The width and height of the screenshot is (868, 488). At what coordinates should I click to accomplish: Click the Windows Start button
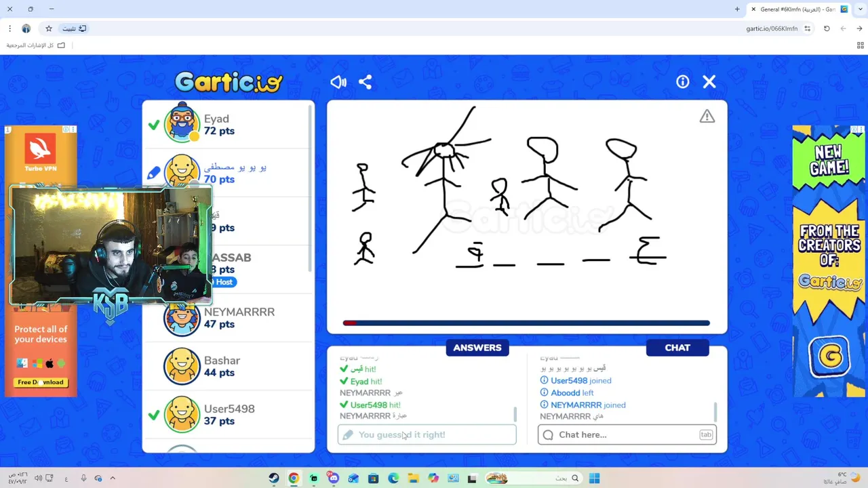click(x=594, y=478)
